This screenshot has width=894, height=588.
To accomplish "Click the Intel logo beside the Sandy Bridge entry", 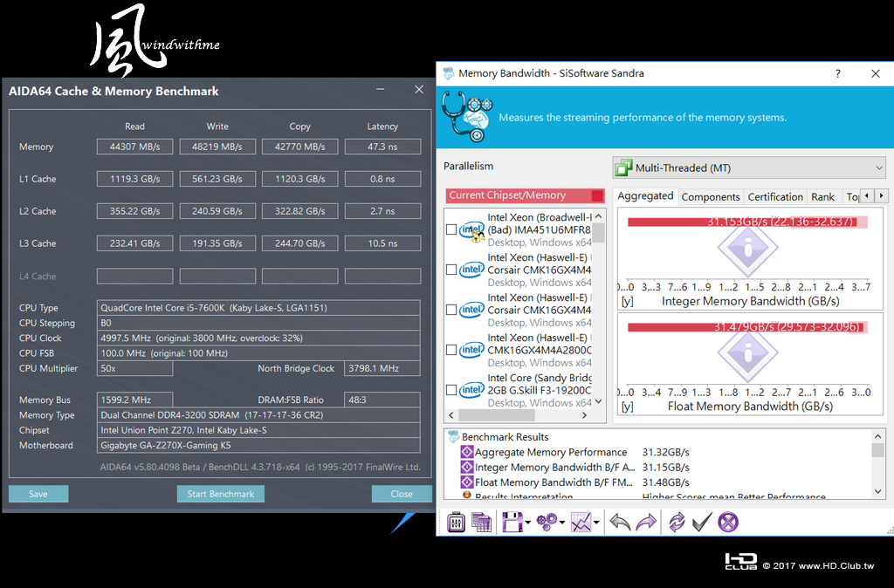I will coord(472,390).
